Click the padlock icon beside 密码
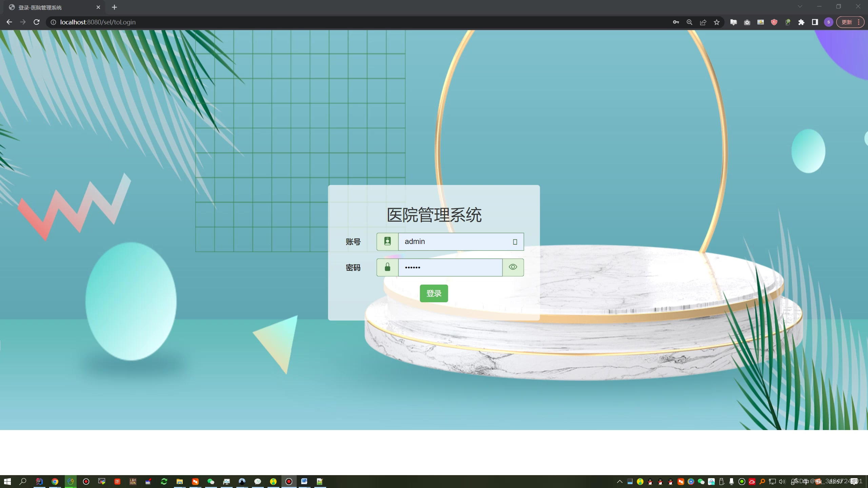Screen dimensions: 868x488 pyautogui.click(x=387, y=267)
